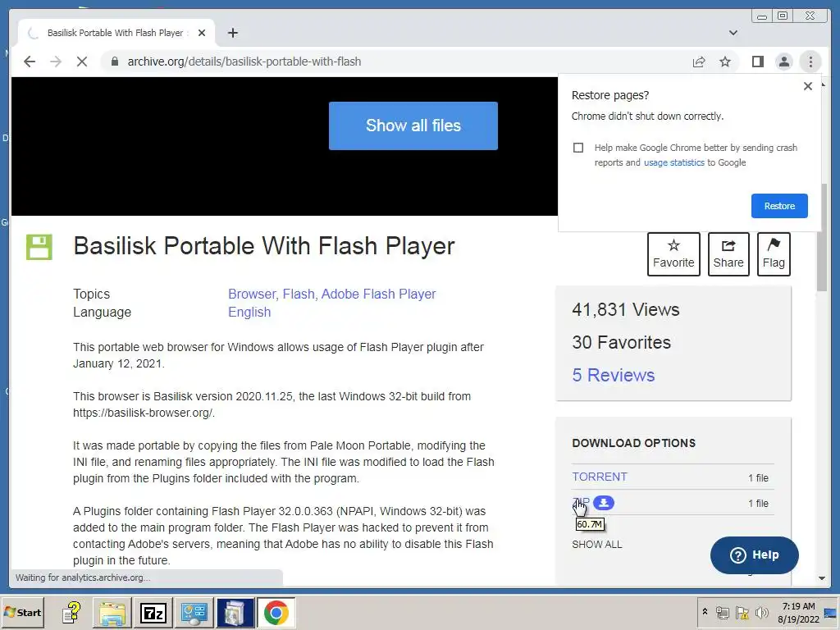Click Show all files button

413,126
